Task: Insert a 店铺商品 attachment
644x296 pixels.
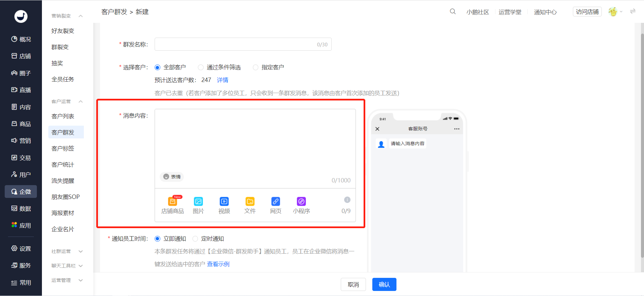Action: (172, 205)
